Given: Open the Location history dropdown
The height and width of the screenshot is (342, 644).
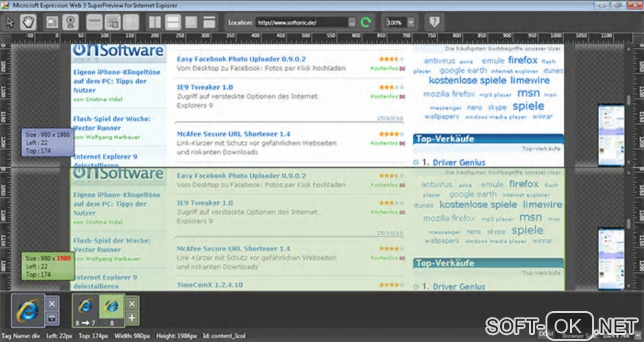Looking at the screenshot, I should (x=352, y=23).
